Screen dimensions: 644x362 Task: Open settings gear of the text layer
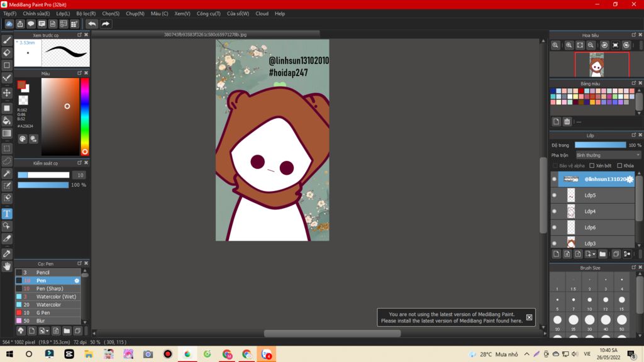[x=630, y=179]
